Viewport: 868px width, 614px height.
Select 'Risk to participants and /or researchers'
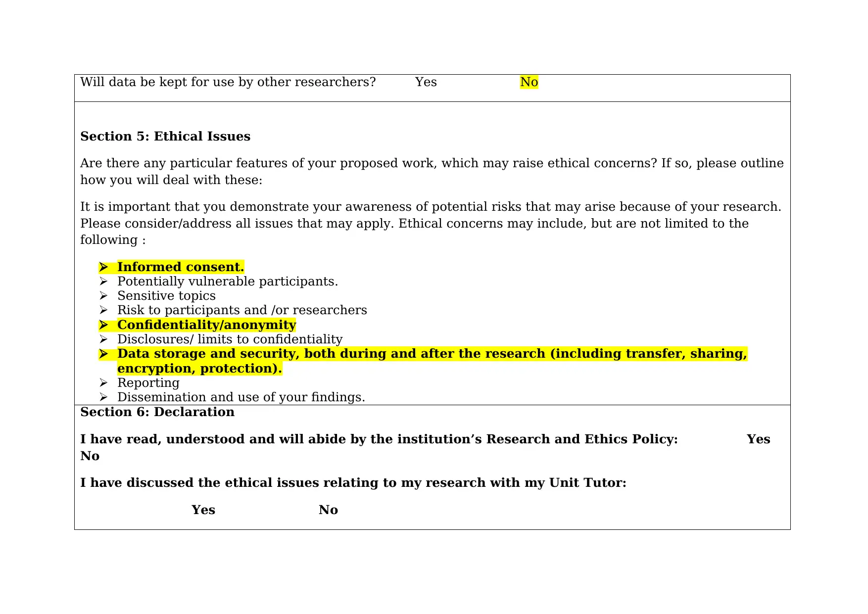point(242,310)
